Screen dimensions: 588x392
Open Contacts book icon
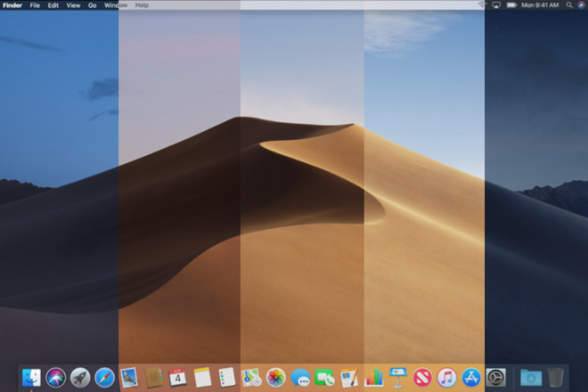[x=153, y=378]
